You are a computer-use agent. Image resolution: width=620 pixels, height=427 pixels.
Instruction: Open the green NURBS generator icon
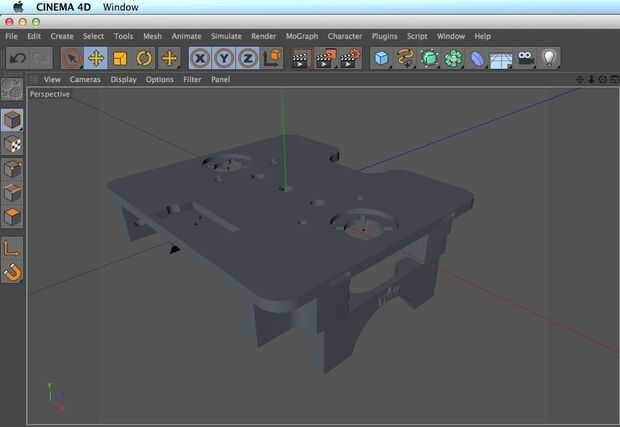[429, 59]
